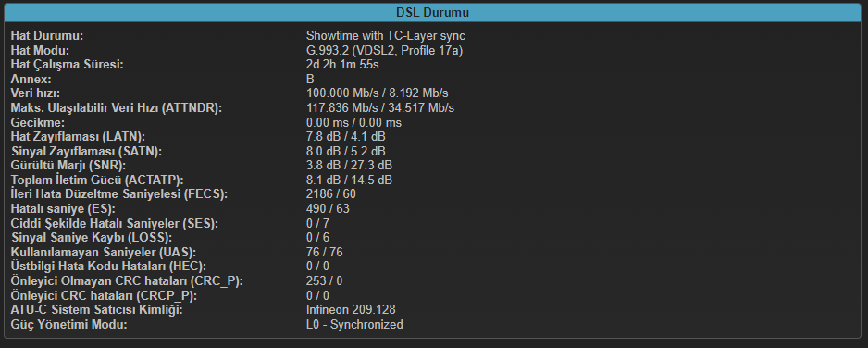Select the UAS 76 / 76 value
Viewport: 868px width, 348px height.
[325, 253]
